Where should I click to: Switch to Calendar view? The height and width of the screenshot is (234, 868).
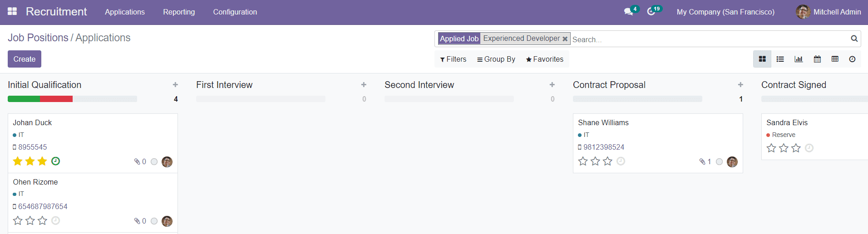click(817, 59)
